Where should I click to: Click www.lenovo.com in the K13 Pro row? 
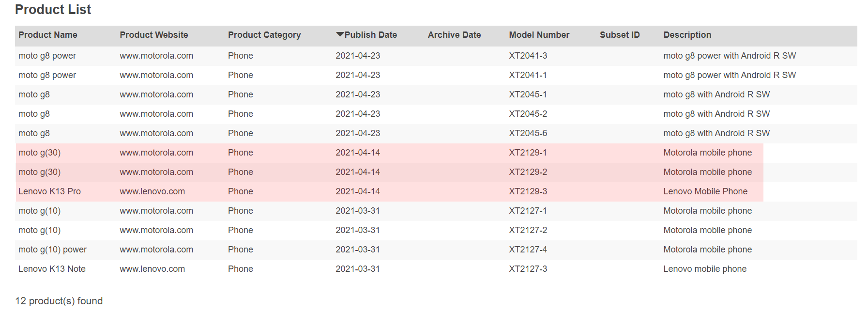(x=152, y=191)
